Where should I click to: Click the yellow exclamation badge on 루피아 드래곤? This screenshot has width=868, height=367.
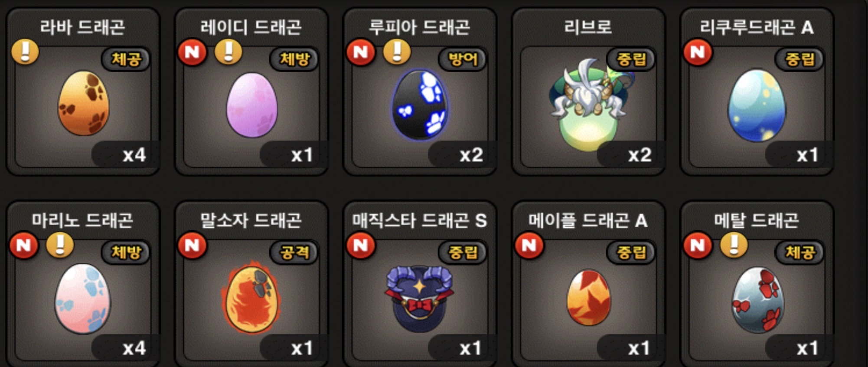[x=397, y=52]
